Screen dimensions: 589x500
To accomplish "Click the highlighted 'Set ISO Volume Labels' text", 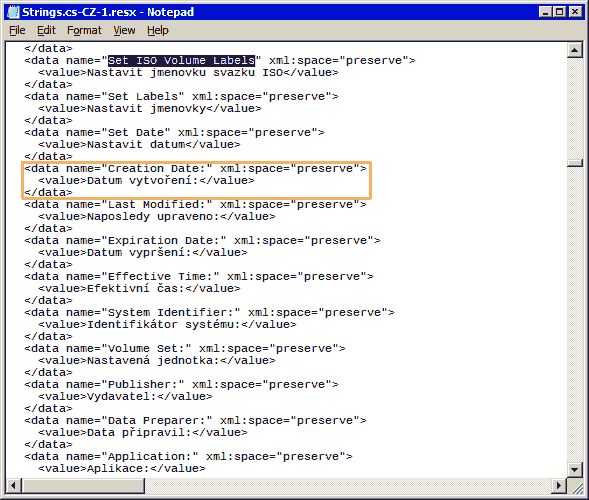I will coord(181,60).
